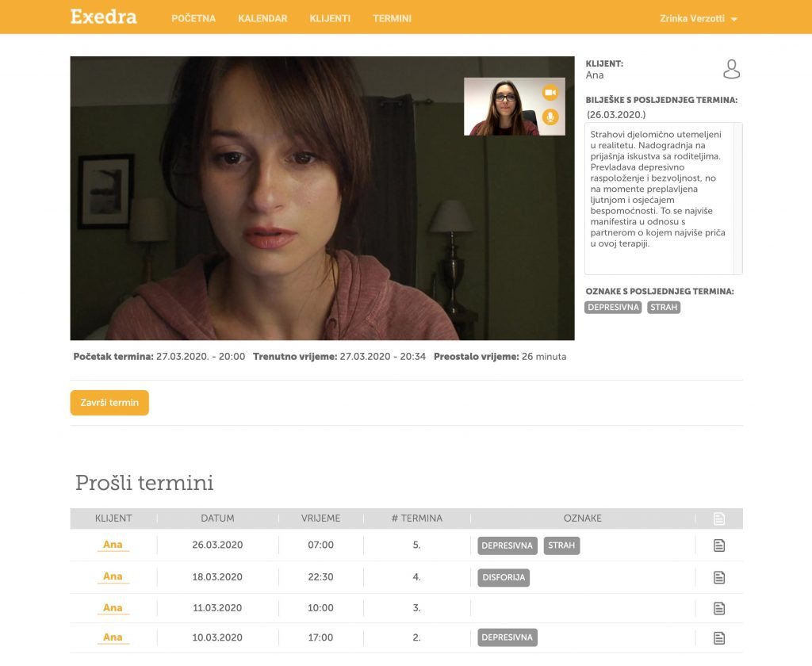Click the VRIJEME column header
The width and height of the screenshot is (812, 666).
(x=320, y=519)
